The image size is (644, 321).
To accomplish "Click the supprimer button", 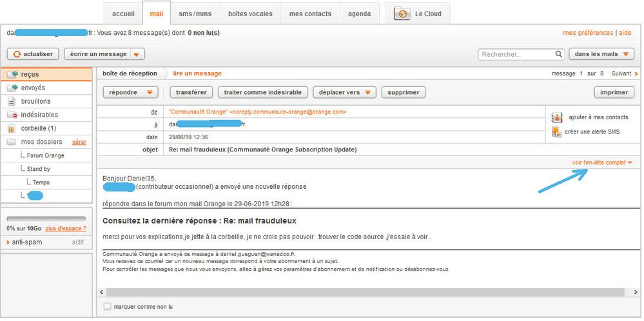I will tap(404, 92).
